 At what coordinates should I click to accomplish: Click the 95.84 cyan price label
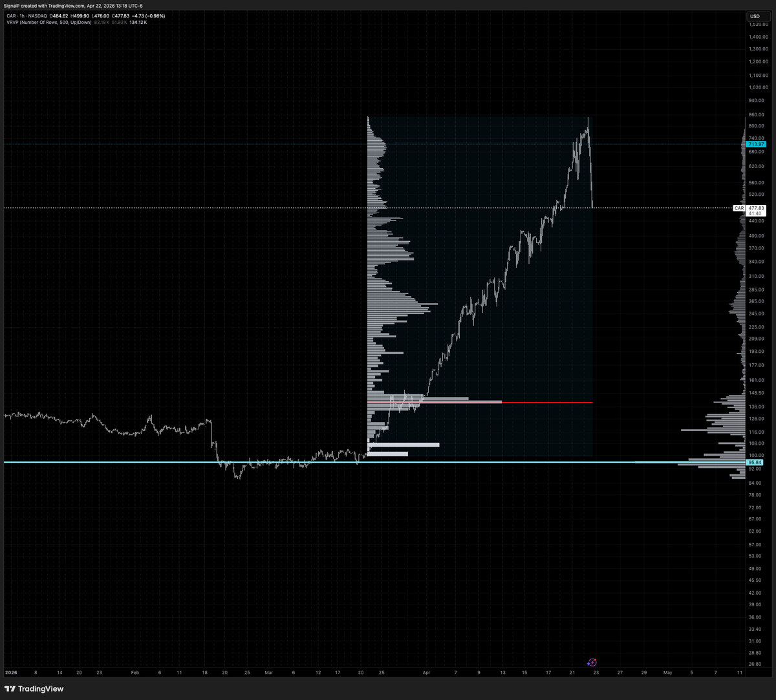point(755,462)
